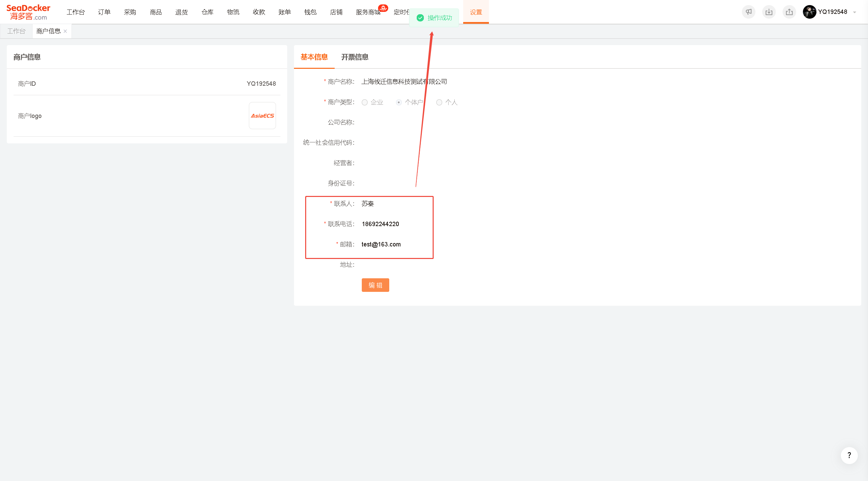Open the 服务商城 menu
The height and width of the screenshot is (481, 868).
[368, 12]
